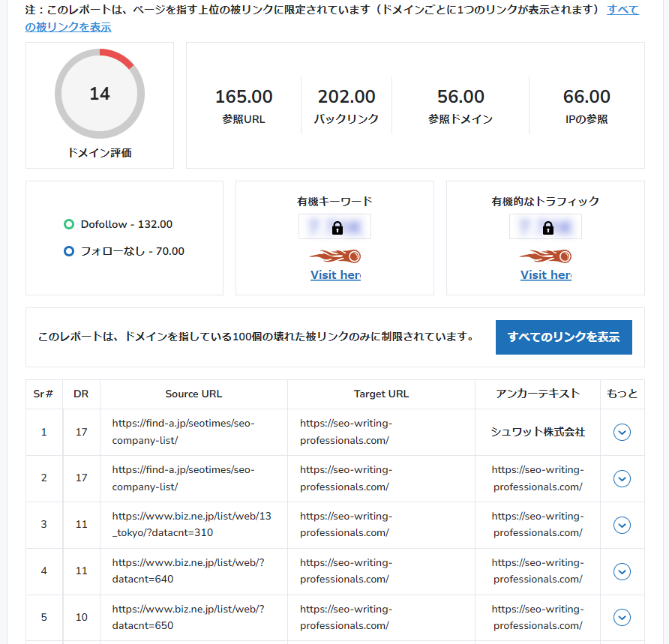Expand details for backlink row 5
Viewport: 669px width, 644px height.
click(622, 617)
